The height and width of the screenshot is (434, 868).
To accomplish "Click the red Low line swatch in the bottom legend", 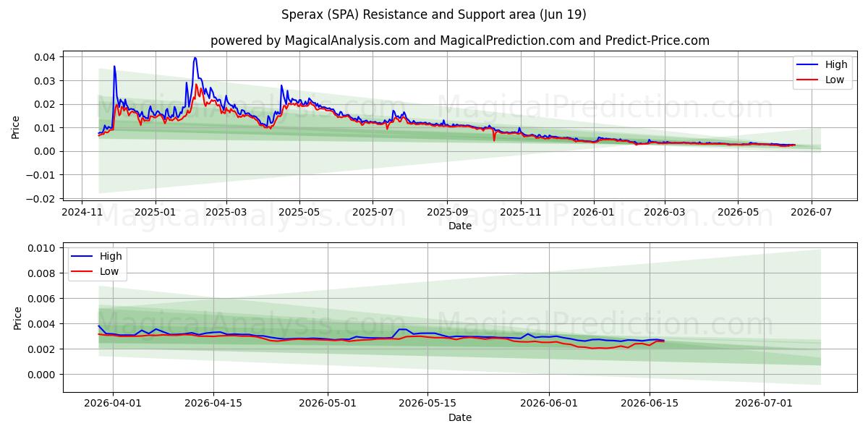I will point(83,272).
